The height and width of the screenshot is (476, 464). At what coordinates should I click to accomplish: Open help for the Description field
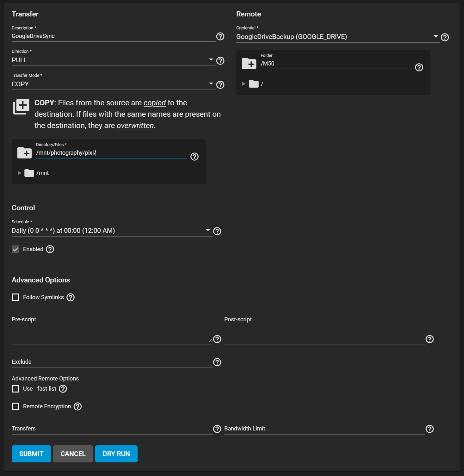click(220, 37)
